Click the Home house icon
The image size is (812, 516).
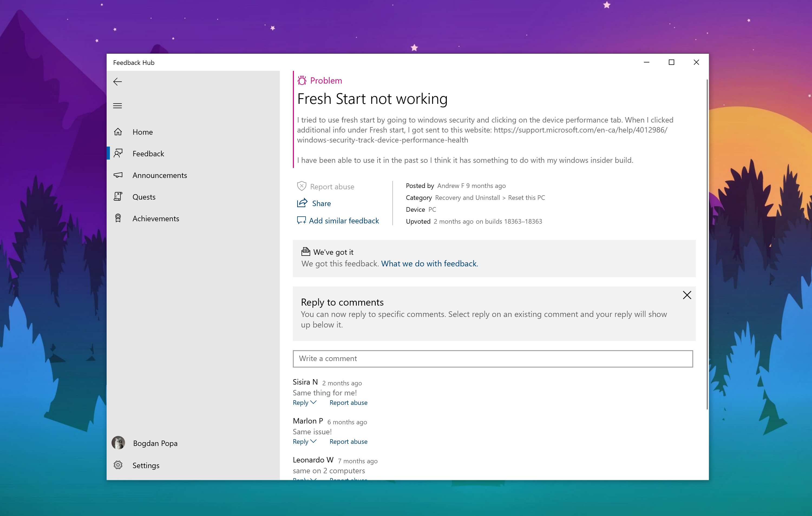pyautogui.click(x=118, y=132)
